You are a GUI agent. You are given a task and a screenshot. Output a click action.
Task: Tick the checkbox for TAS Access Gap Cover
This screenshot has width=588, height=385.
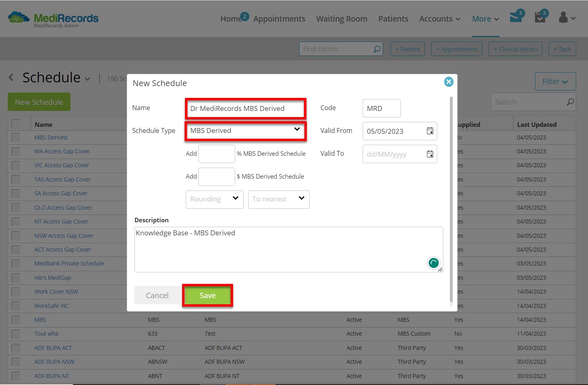click(16, 179)
